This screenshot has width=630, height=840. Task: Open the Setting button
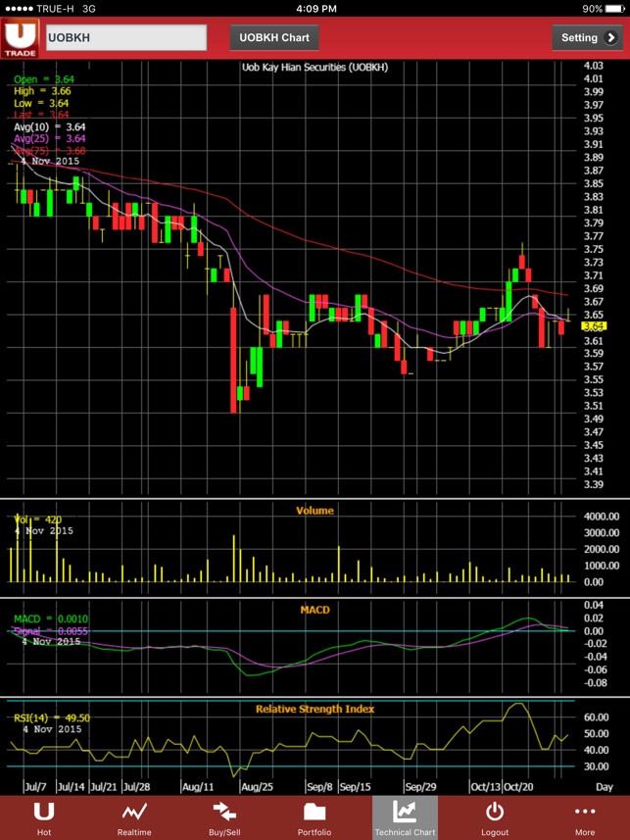click(x=587, y=37)
